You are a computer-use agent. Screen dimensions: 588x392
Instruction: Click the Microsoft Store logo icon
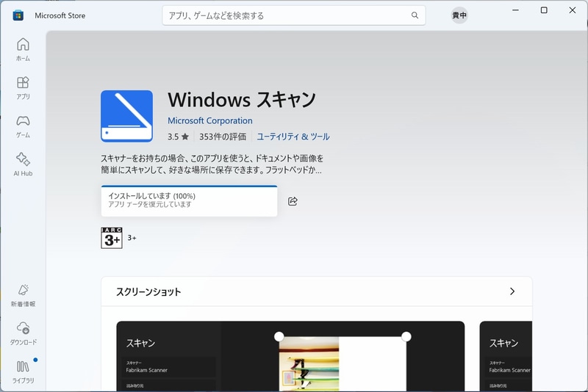(18, 15)
